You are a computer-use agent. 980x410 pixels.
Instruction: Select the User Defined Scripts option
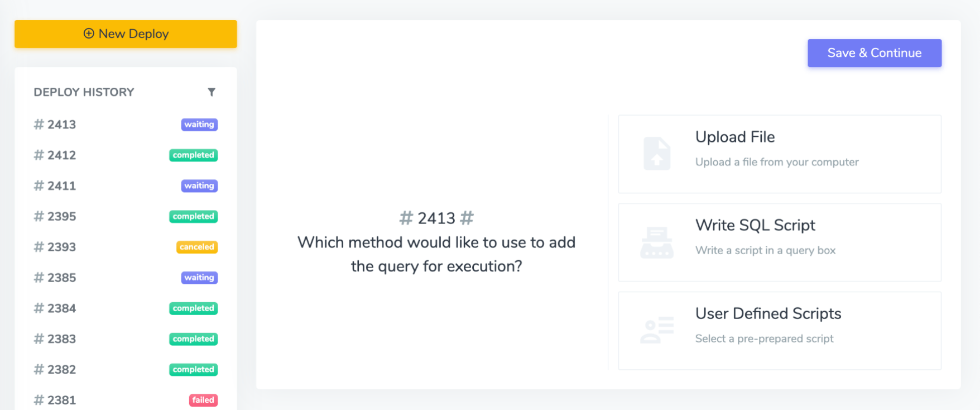coord(779,331)
